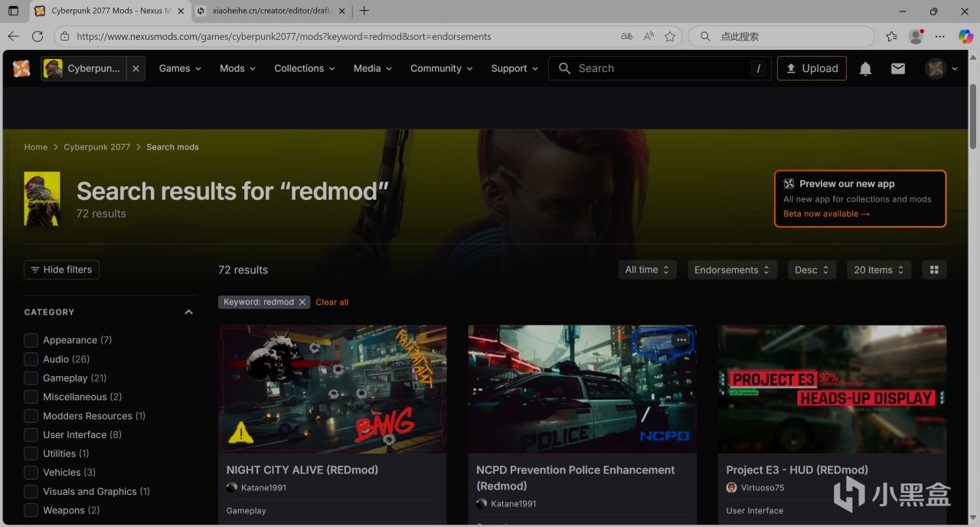Viewport: 980px width, 527px height.
Task: Expand the Mods menu
Action: pyautogui.click(x=237, y=68)
